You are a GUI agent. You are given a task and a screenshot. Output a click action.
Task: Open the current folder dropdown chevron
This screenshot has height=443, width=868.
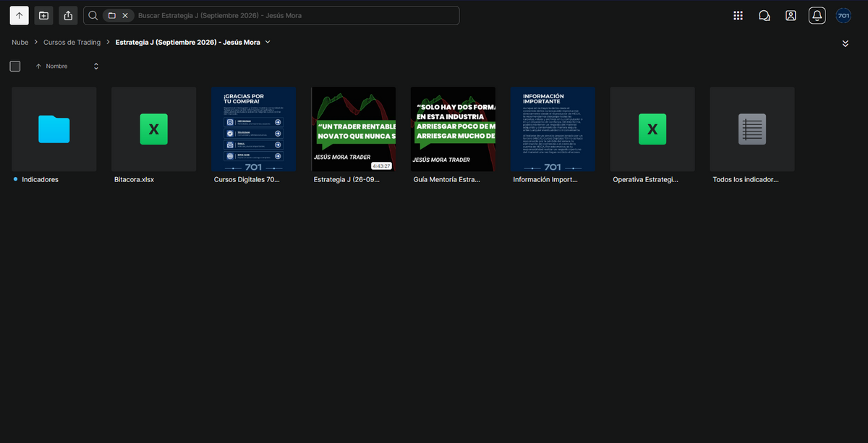[268, 43]
